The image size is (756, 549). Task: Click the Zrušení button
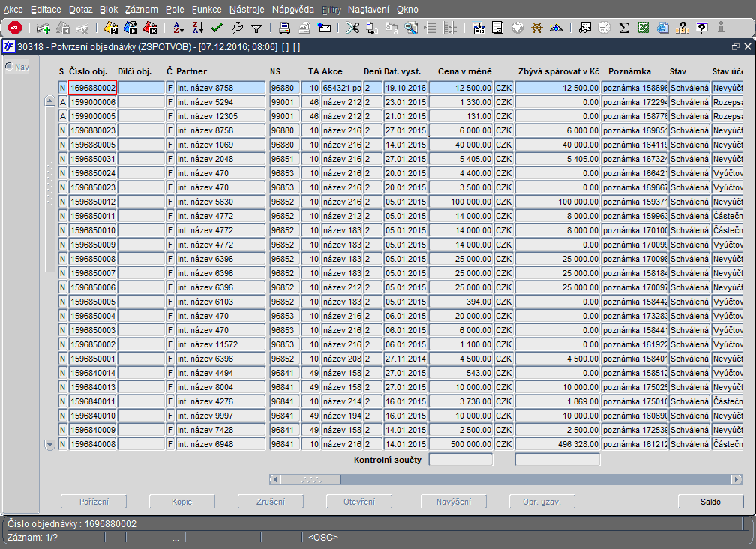(271, 502)
